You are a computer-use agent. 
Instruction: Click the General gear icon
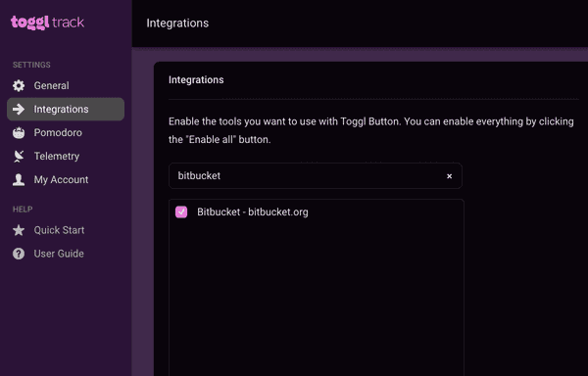19,86
